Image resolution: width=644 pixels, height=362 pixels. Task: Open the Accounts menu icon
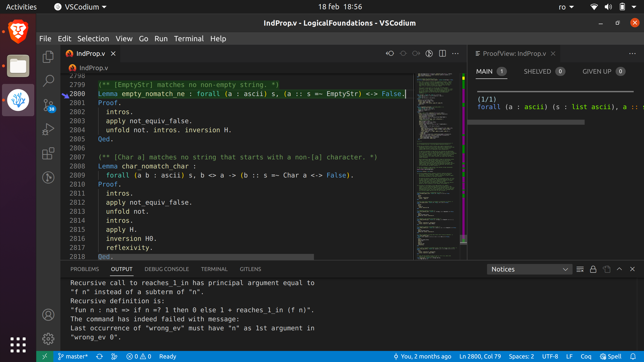coord(48,315)
